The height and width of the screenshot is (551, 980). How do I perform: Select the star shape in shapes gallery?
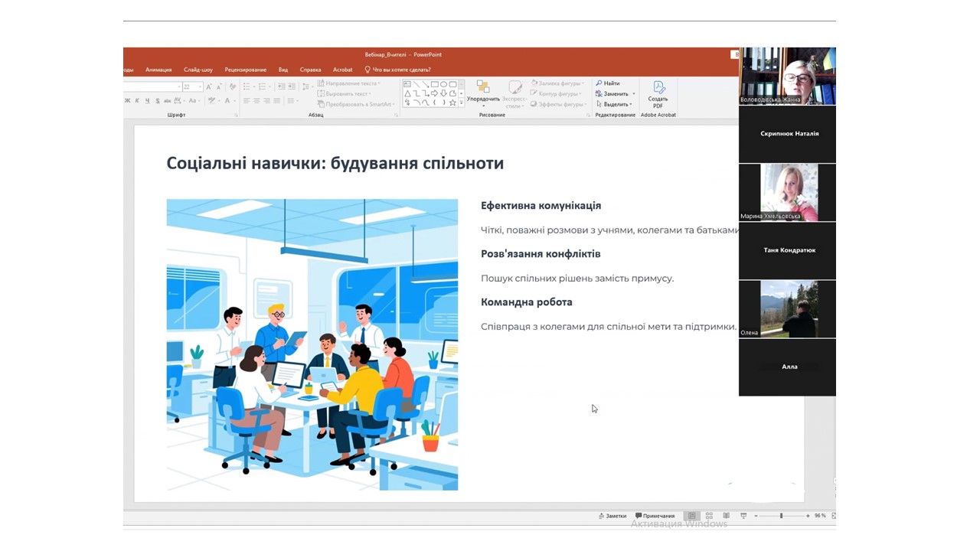click(452, 103)
